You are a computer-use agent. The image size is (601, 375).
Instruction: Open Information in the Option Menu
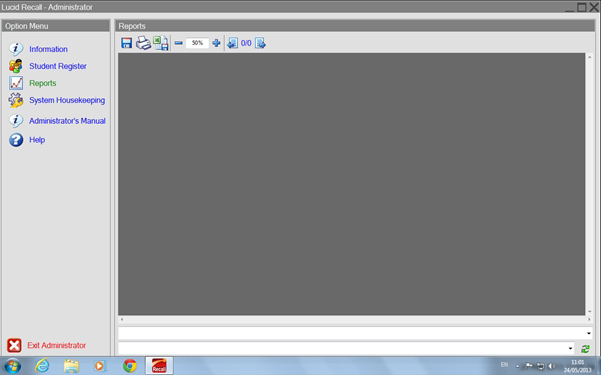tap(48, 49)
